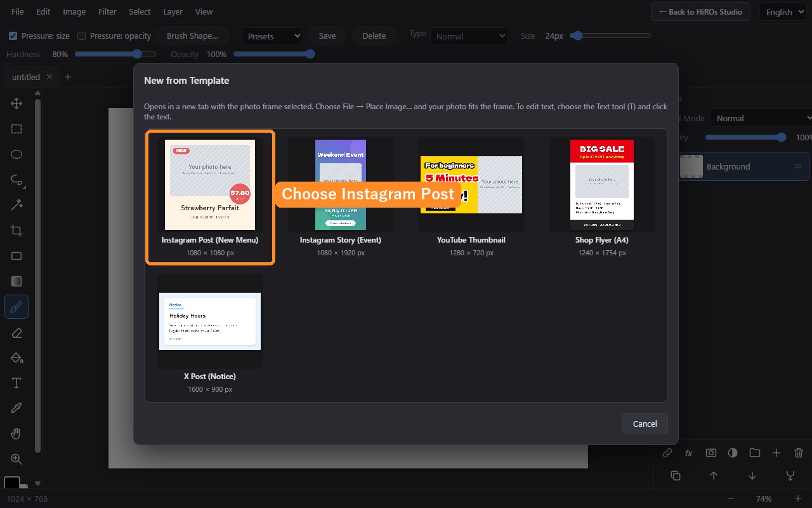Viewport: 812px width, 508px height.
Task: Open the layer blend Mode dropdown
Action: coord(761,118)
